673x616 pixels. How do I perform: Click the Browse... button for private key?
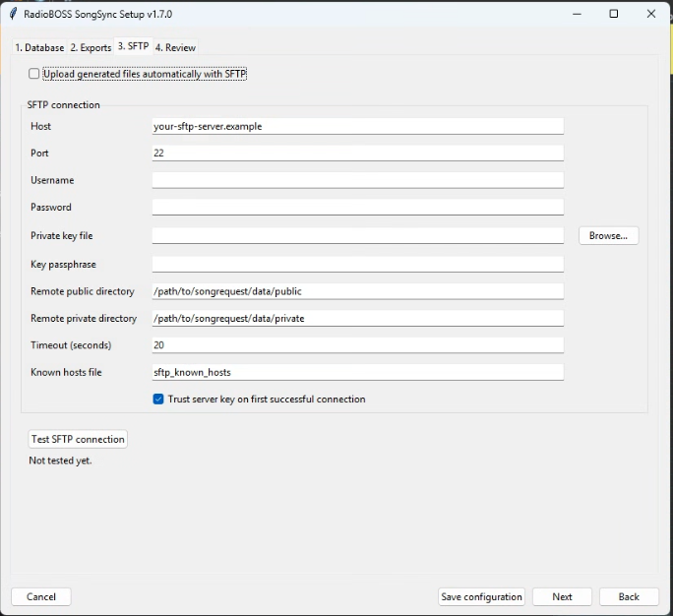click(609, 235)
